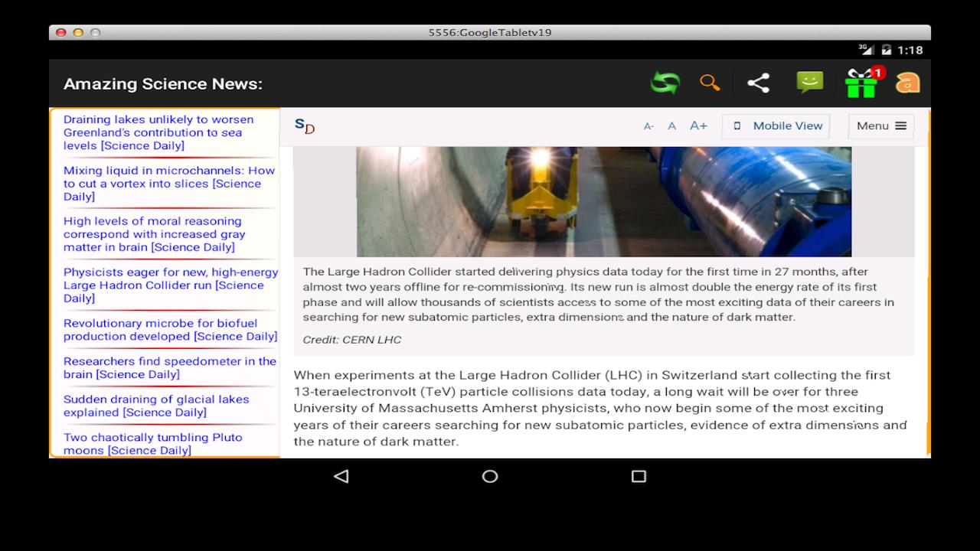
Task: Tap the share icon in toolbar
Action: [x=758, y=83]
